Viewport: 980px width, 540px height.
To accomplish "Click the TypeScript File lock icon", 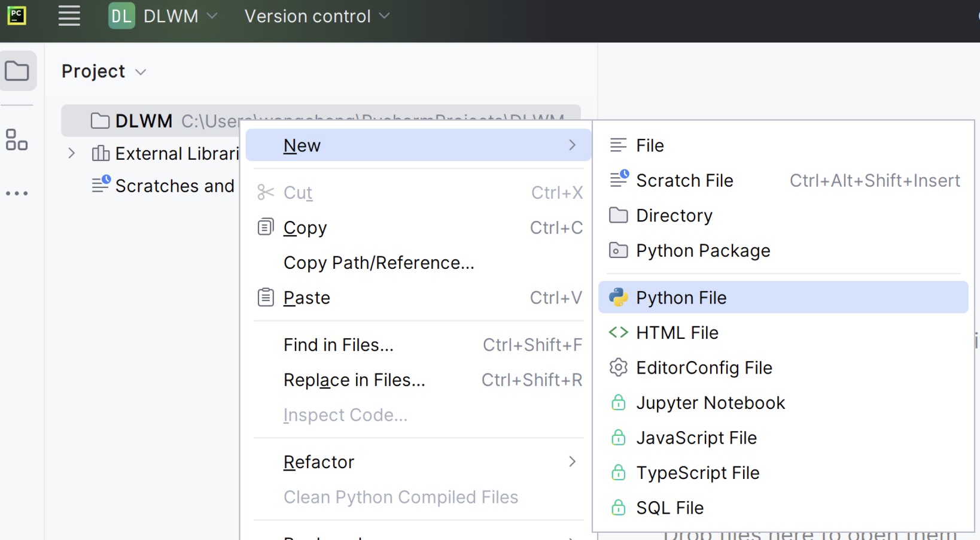I will click(x=618, y=472).
